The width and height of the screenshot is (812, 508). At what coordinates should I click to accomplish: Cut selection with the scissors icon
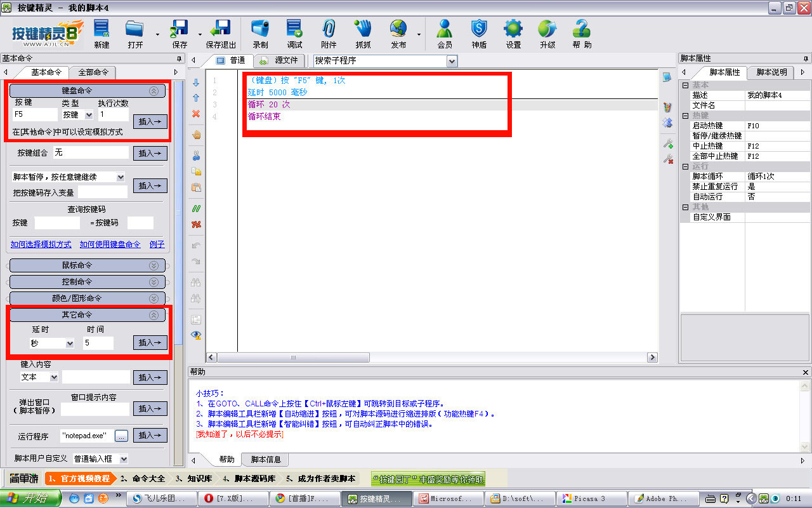tap(196, 156)
